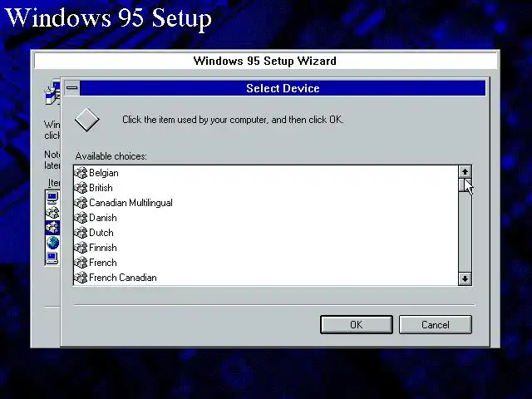This screenshot has width=532, height=399.
Task: Click the list scrollbar up arrow
Action: [x=465, y=172]
